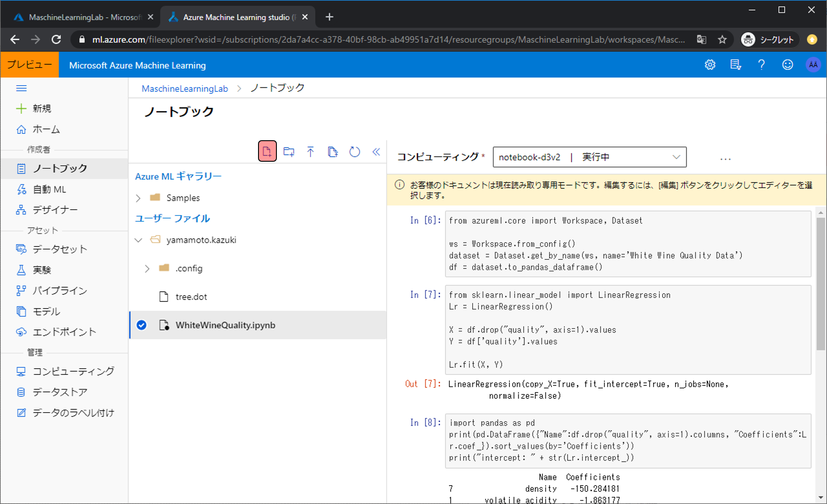Screen dimensions: 827x504
Task: Click the create new folder icon
Action: point(289,152)
